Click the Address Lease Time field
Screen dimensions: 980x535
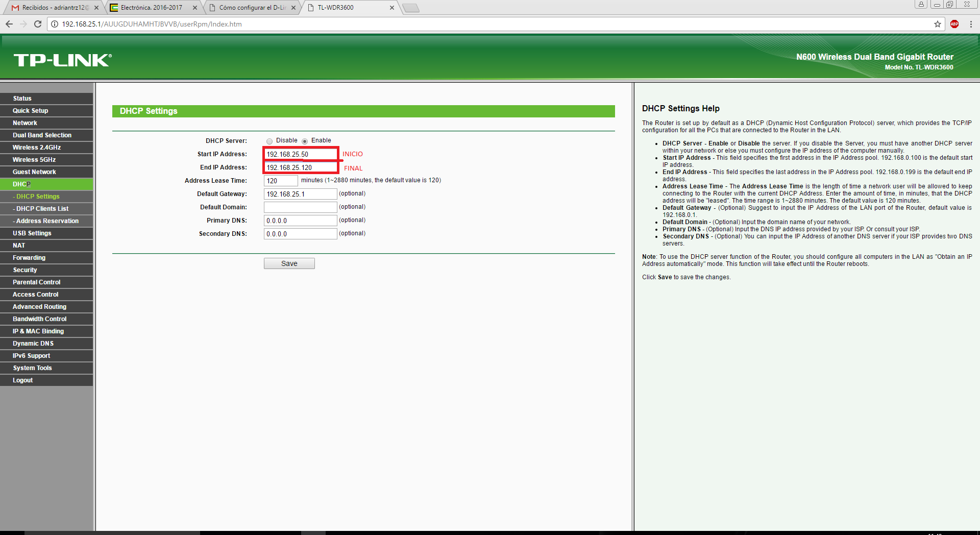click(281, 181)
